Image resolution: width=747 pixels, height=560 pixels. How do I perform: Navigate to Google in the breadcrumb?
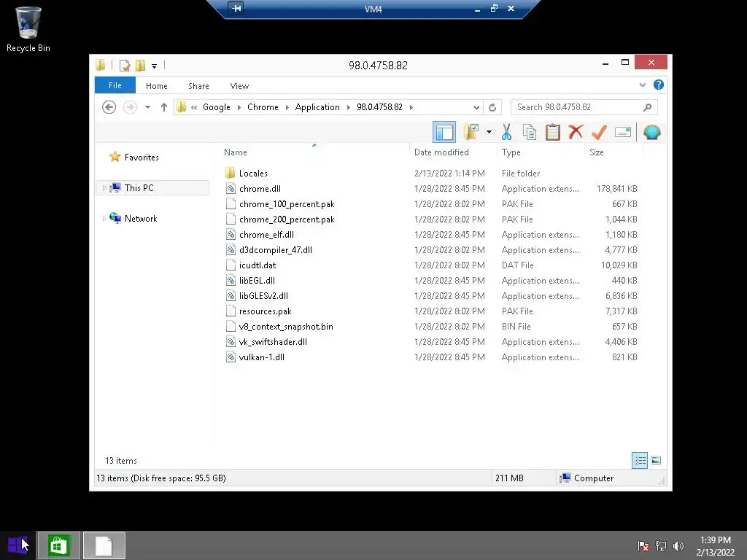pyautogui.click(x=216, y=107)
